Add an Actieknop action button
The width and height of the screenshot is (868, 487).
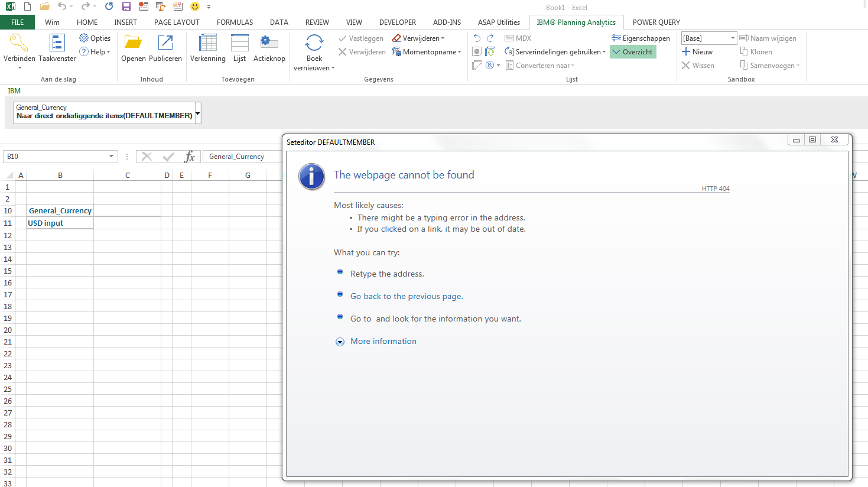click(x=269, y=48)
